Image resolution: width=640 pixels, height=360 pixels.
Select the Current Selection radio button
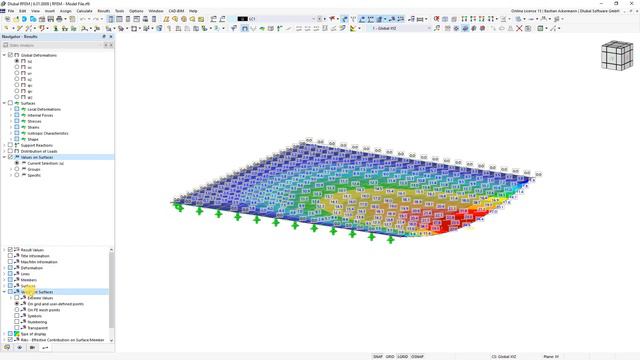(17, 163)
